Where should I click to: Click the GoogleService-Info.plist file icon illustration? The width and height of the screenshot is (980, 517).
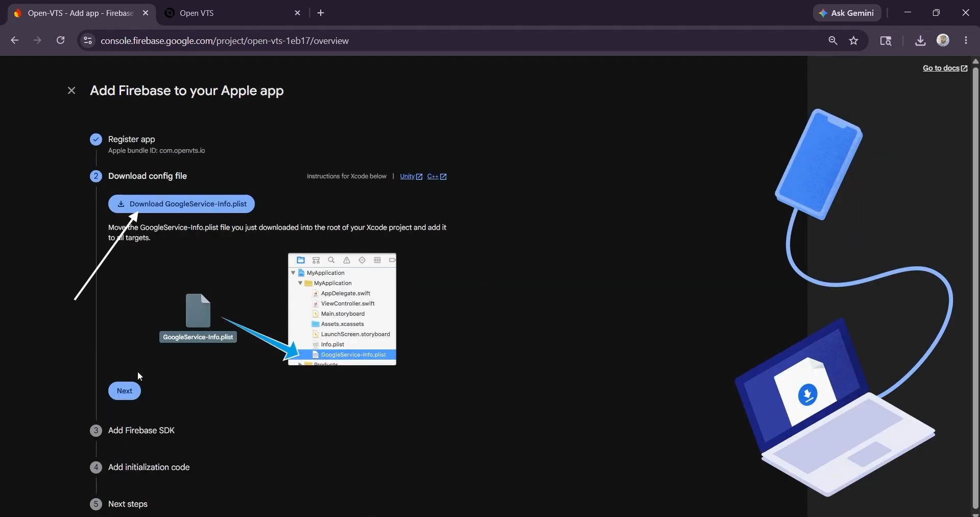(x=198, y=311)
